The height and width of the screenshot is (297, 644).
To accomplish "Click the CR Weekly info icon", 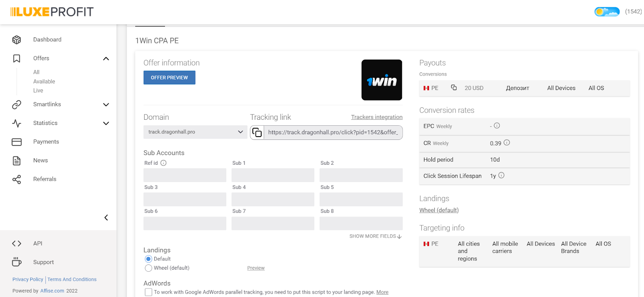I will pyautogui.click(x=507, y=143).
